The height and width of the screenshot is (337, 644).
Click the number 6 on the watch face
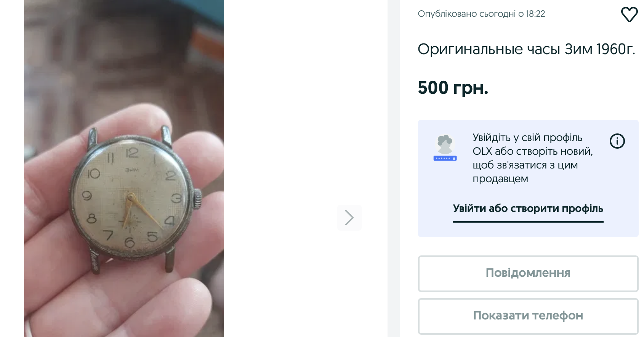[x=130, y=242]
